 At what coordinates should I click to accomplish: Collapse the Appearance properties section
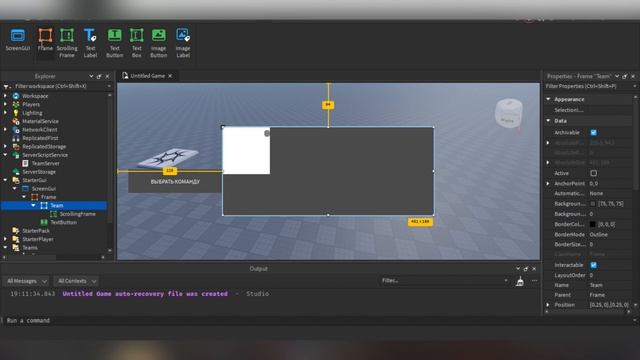(549, 99)
